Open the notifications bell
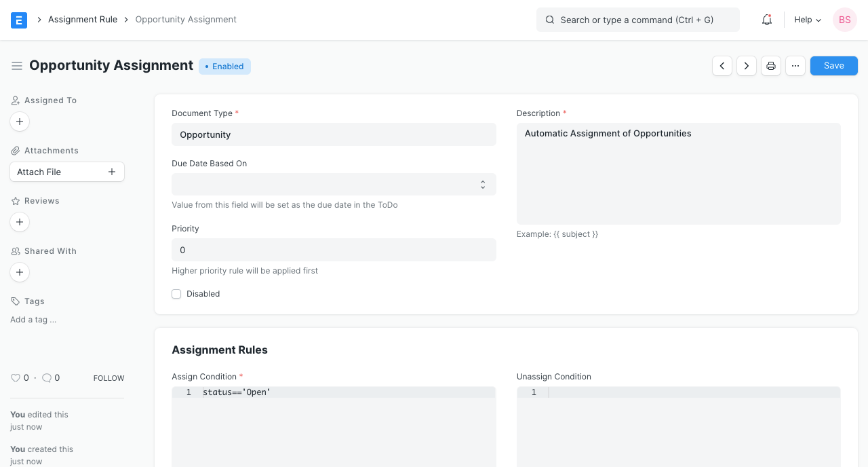Viewport: 868px width, 467px height. (x=767, y=20)
